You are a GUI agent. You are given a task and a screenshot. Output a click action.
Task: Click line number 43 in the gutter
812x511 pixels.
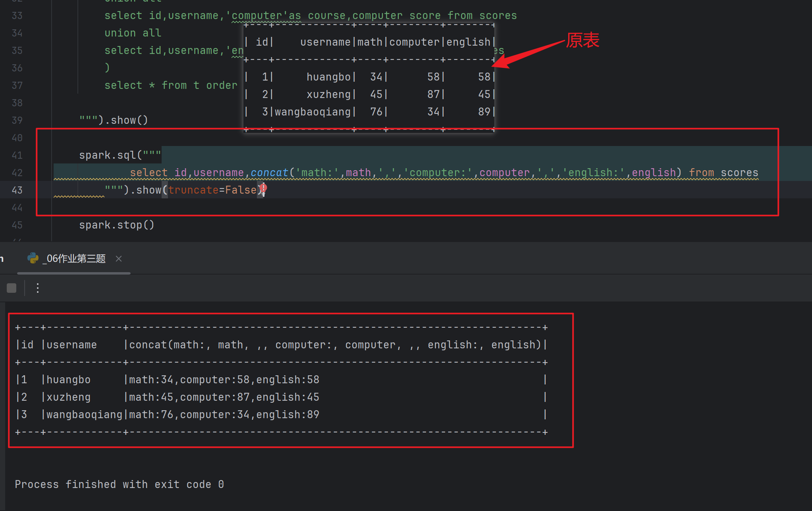pyautogui.click(x=17, y=190)
